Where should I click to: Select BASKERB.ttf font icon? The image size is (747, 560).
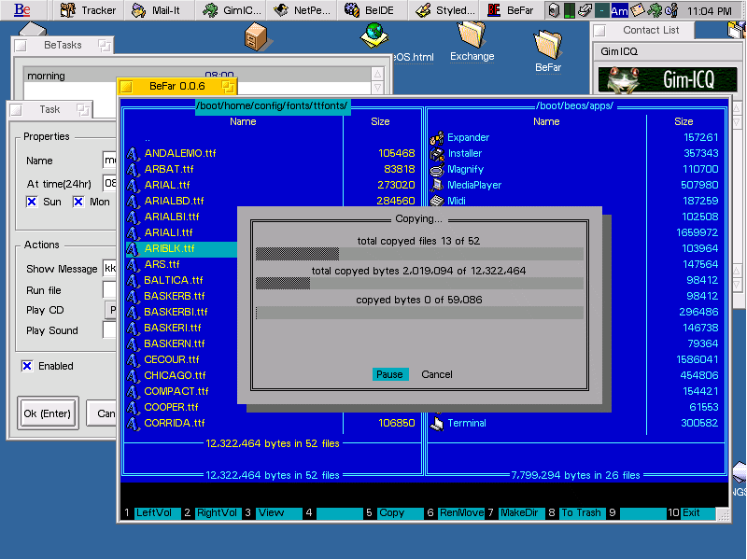[x=133, y=296]
